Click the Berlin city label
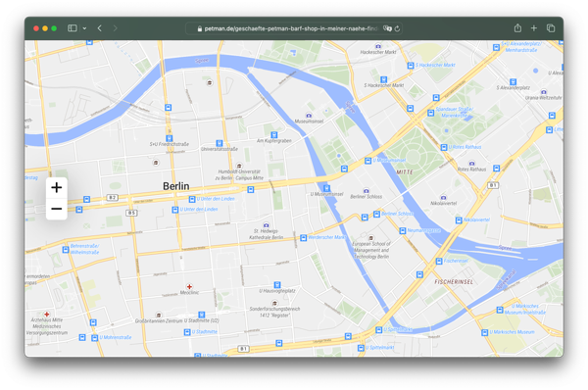The height and width of the screenshot is (390, 588). click(x=175, y=186)
